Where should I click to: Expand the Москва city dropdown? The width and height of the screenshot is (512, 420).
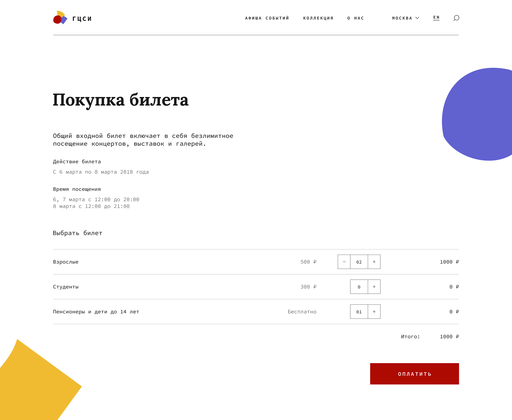402,18
